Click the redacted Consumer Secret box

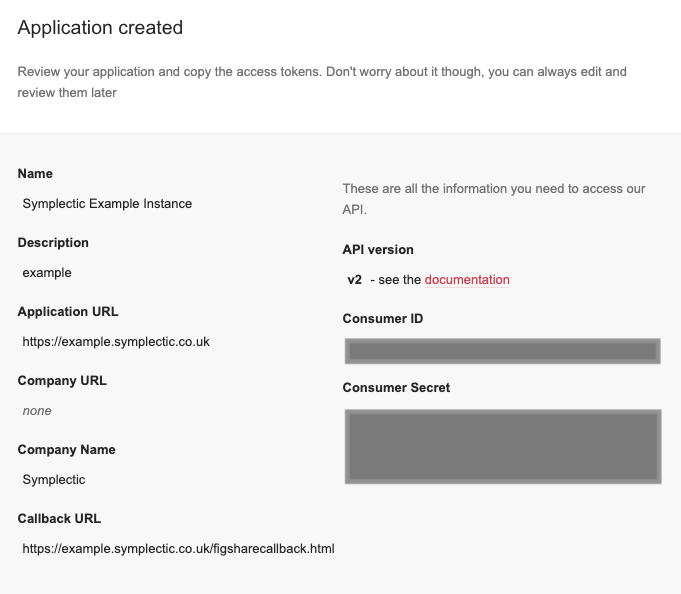pyautogui.click(x=502, y=446)
